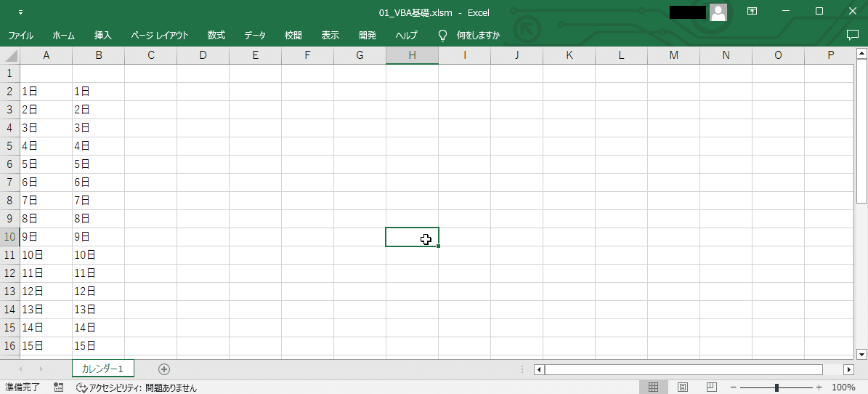Open the comments speech bubble icon

(852, 35)
